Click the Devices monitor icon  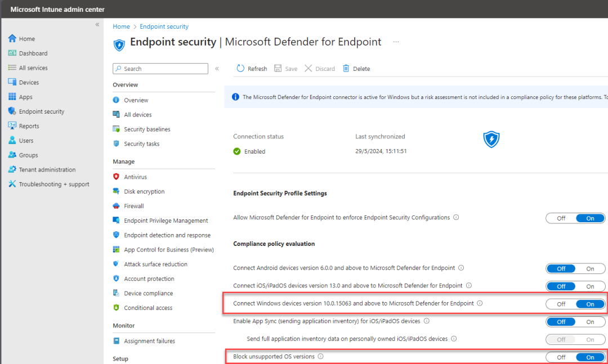coord(12,82)
